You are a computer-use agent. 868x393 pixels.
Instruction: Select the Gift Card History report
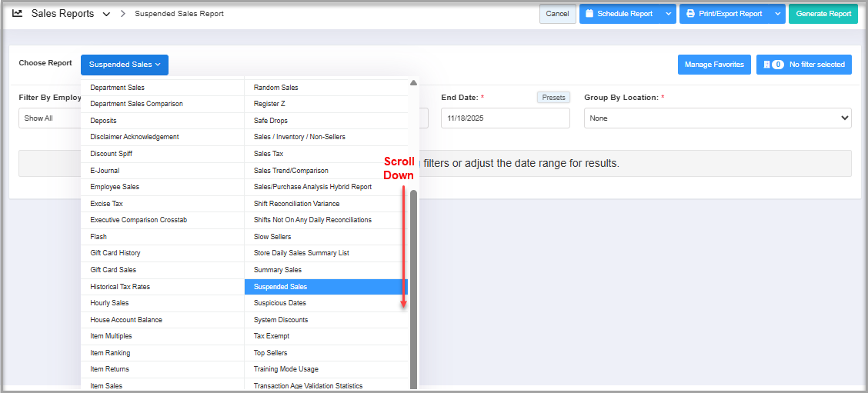(115, 253)
